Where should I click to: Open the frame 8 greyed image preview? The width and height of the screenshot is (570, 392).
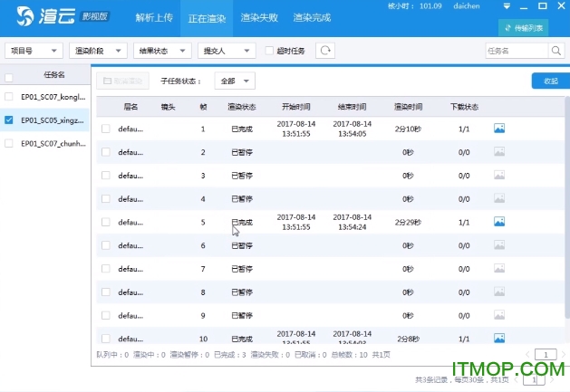[499, 292]
